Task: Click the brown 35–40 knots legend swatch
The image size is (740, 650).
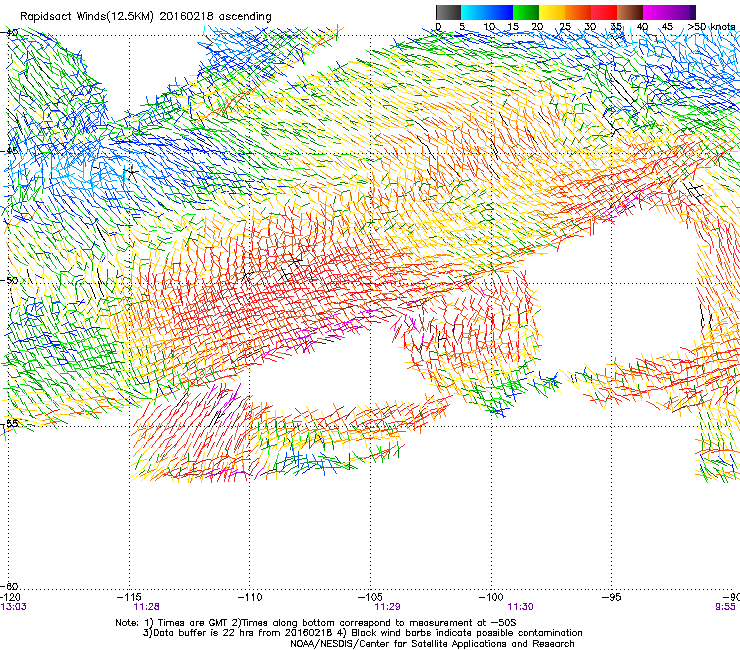Action: click(x=630, y=12)
